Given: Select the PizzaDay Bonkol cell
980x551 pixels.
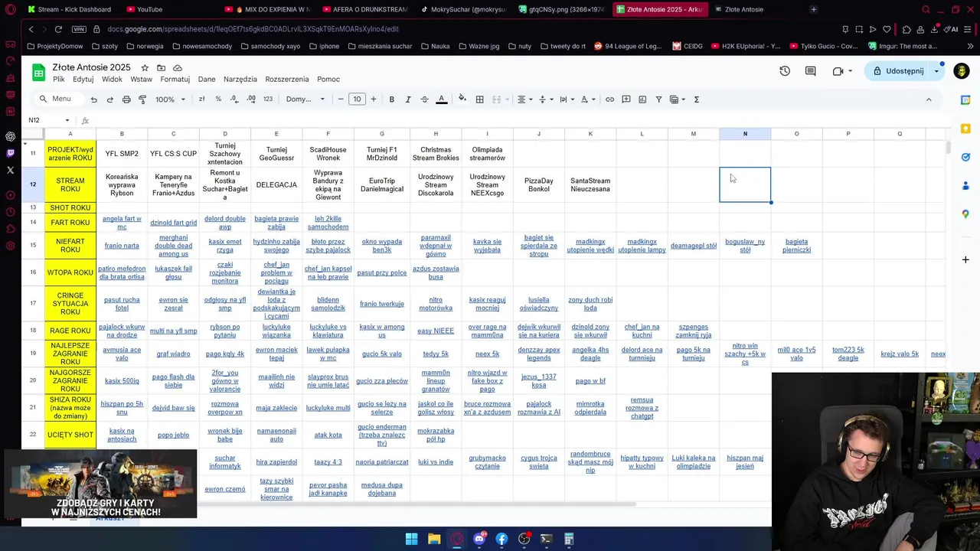Looking at the screenshot, I should tap(538, 184).
